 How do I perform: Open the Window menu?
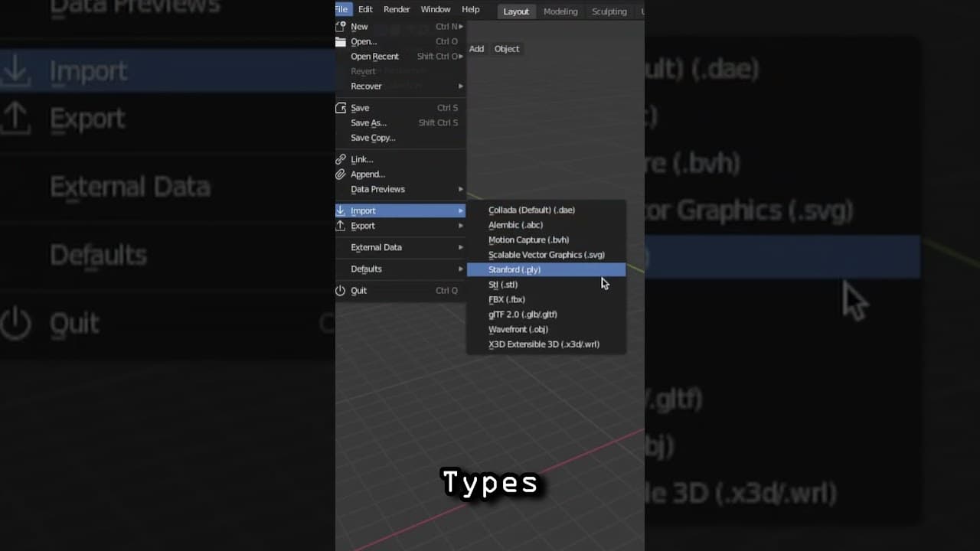[x=436, y=9]
